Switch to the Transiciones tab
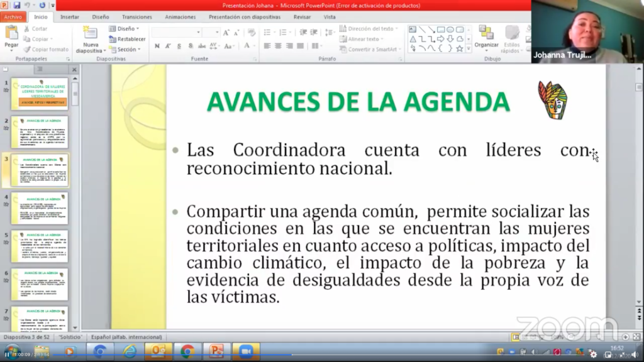This screenshot has height=362, width=644. [x=136, y=17]
